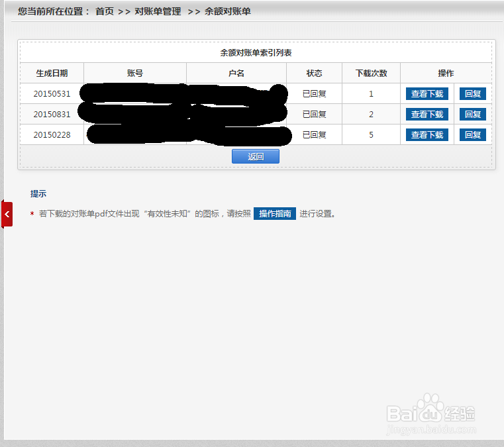Expand the red side panel arrow
Viewport: 504px width, 447px height.
coord(7,215)
